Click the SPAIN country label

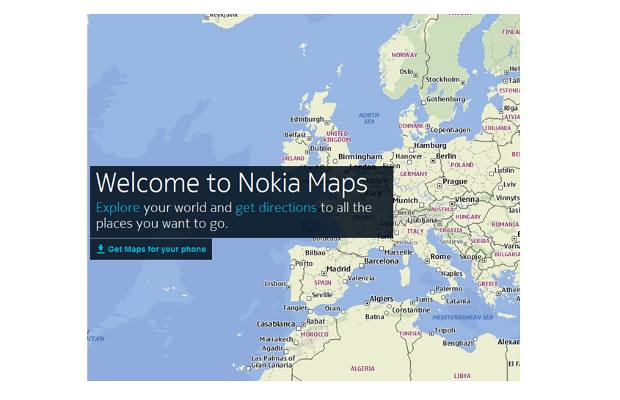[x=323, y=283]
